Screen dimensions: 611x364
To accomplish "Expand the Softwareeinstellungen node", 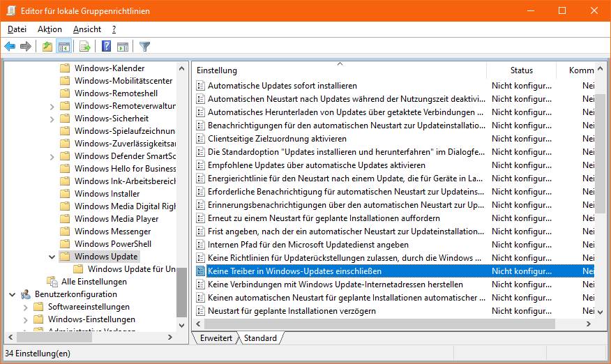I will coord(25,307).
